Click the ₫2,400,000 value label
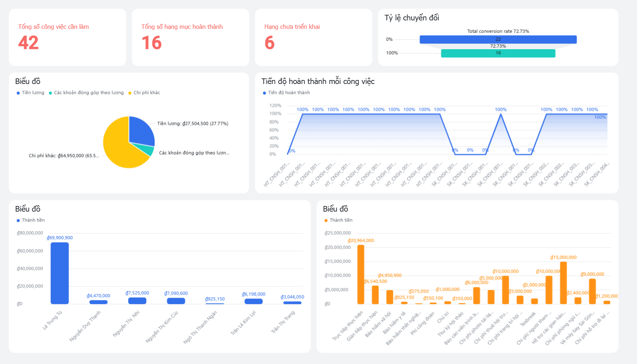Viewport: 637px width, 364px height. 578,293
